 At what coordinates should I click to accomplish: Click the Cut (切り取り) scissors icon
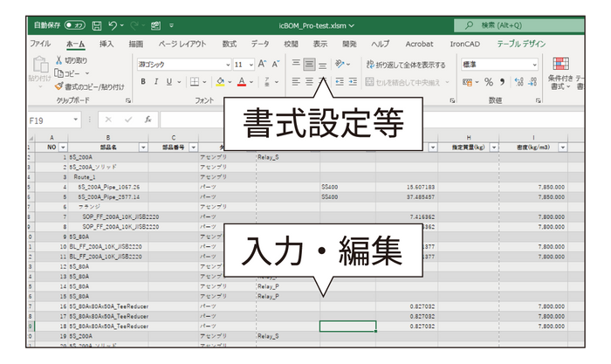[x=59, y=60]
